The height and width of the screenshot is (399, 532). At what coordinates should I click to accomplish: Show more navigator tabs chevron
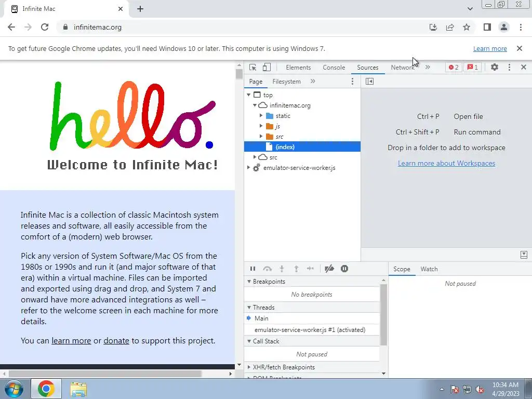(313, 82)
